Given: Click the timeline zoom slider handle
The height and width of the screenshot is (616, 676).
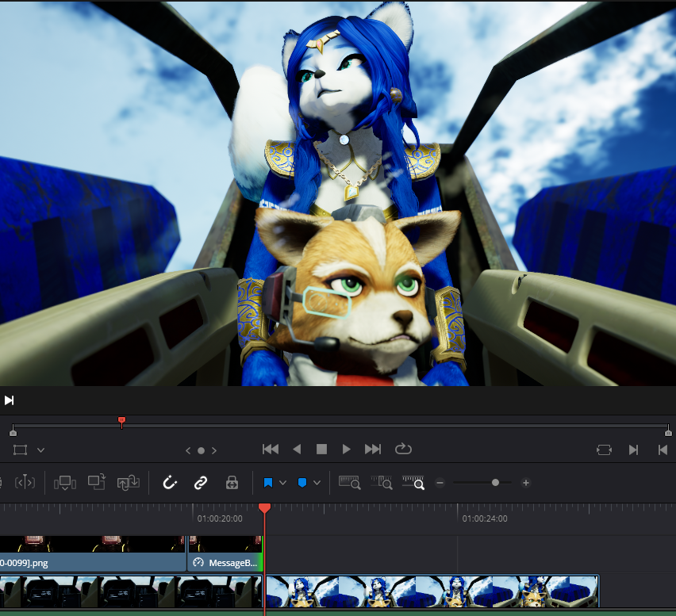Looking at the screenshot, I should point(495,483).
